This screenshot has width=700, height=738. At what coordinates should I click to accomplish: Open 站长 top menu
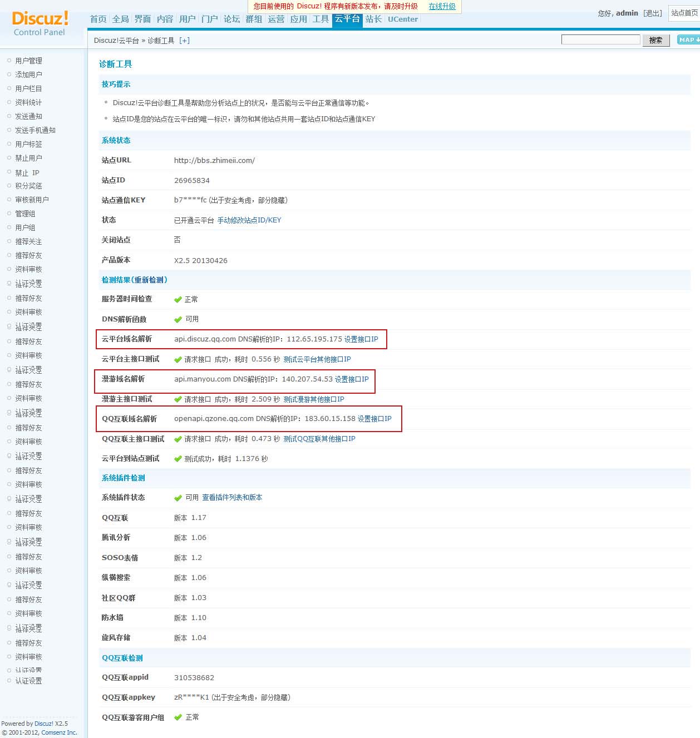point(374,19)
